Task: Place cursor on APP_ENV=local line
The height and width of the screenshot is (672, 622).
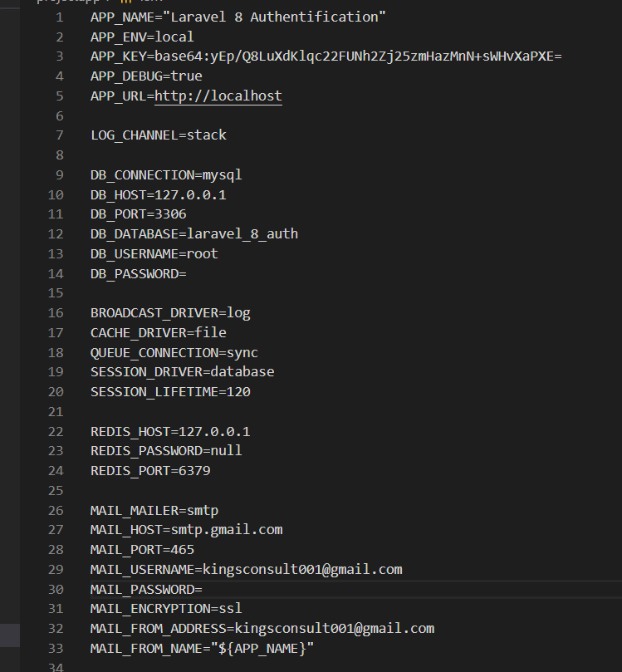Action: point(142,37)
